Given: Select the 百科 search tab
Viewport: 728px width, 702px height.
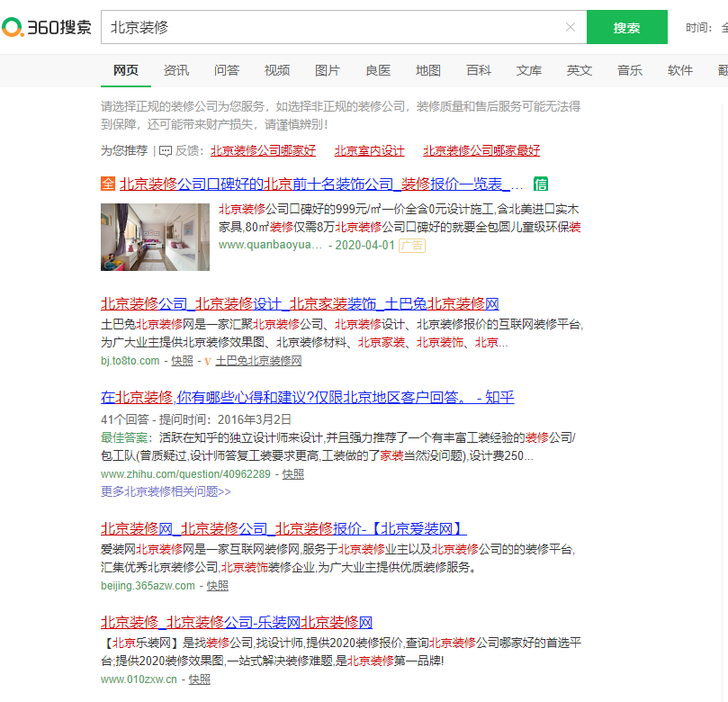Looking at the screenshot, I should click(x=478, y=69).
